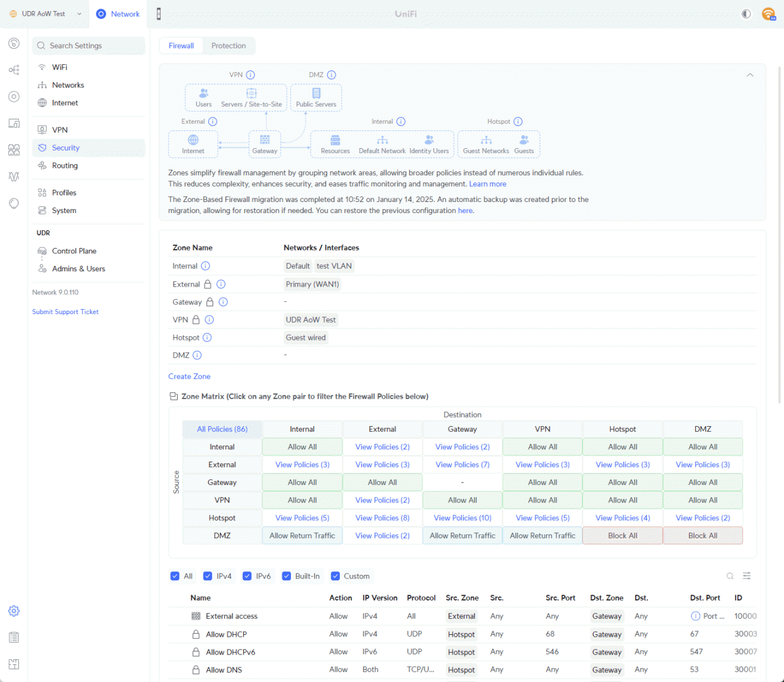Click info icon beside Hotspot zone name
Screen dimensions: 784x682
207,338
